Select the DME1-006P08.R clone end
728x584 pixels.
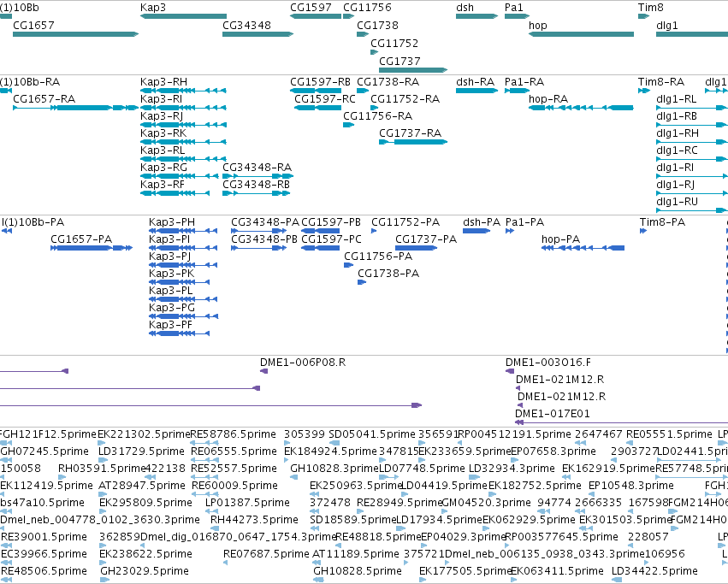(x=263, y=371)
